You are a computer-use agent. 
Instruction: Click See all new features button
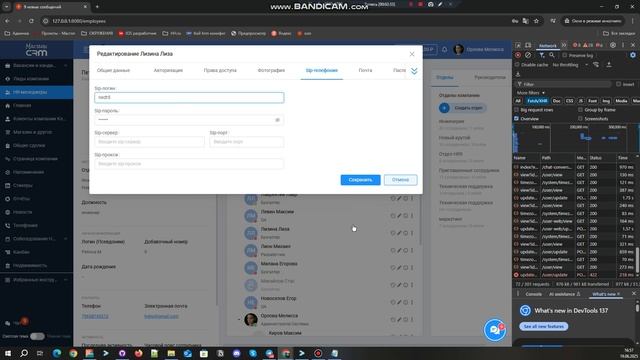point(544,327)
